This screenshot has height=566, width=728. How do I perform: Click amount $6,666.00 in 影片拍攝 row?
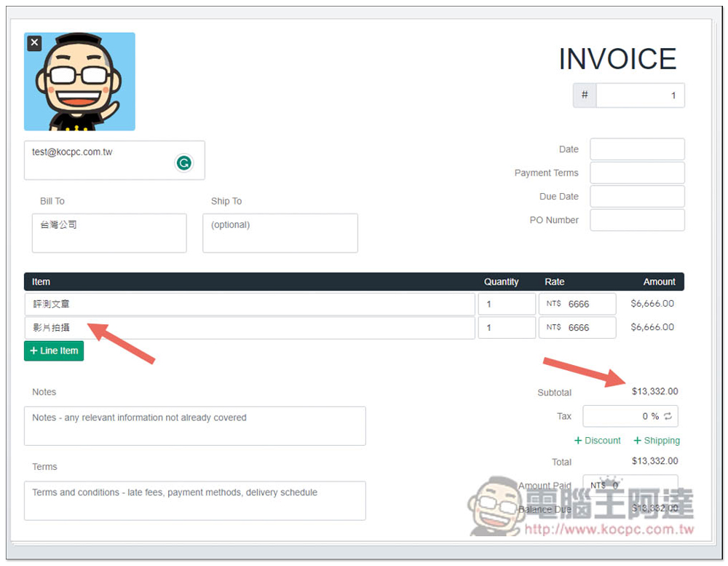(652, 327)
